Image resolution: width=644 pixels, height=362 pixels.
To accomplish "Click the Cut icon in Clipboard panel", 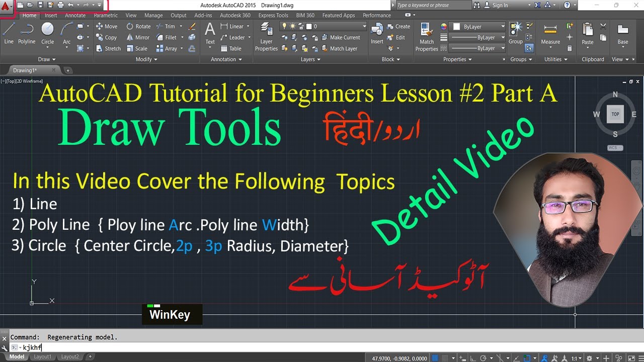I will click(x=603, y=26).
